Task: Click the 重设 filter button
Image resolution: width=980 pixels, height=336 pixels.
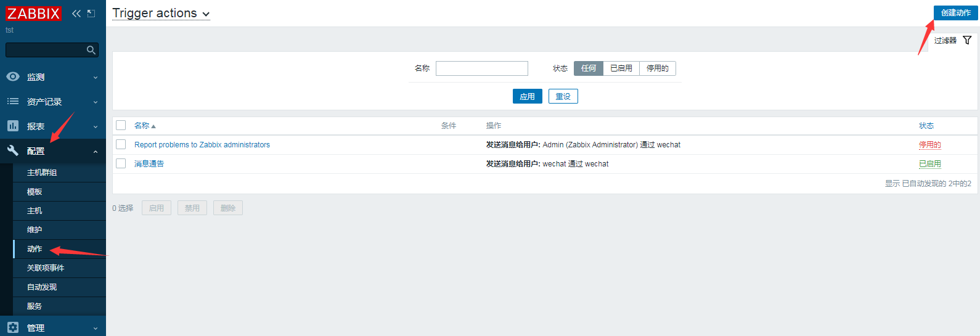Action: pyautogui.click(x=563, y=96)
